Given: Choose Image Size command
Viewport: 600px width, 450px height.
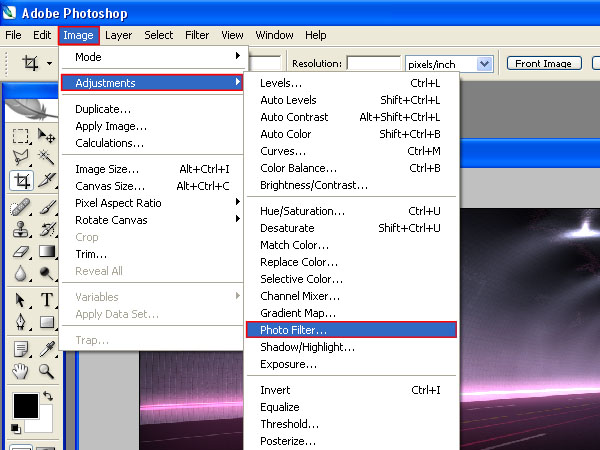Looking at the screenshot, I should point(153,169).
